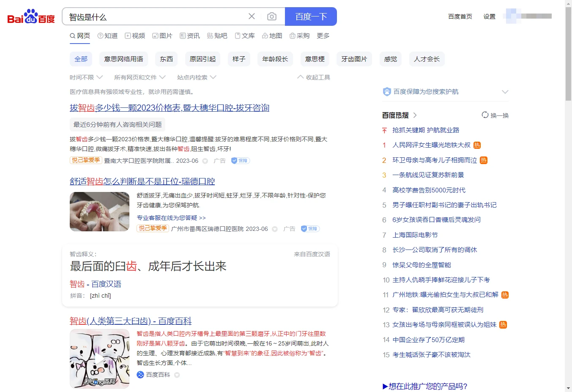
Task: Open image search via camera icon
Action: [272, 16]
